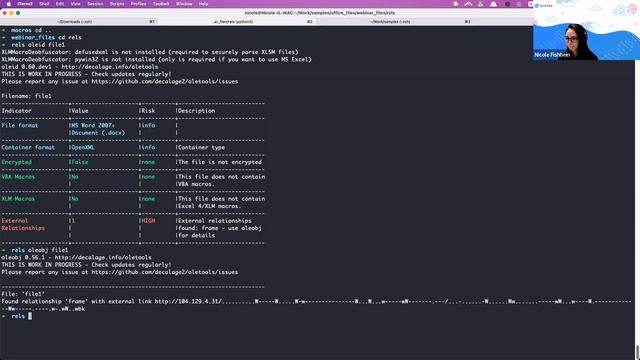Image resolution: width=640 pixels, height=360 pixels.
Task: Open the GitHub issues link below the oleobj banner
Action: click(x=164, y=272)
